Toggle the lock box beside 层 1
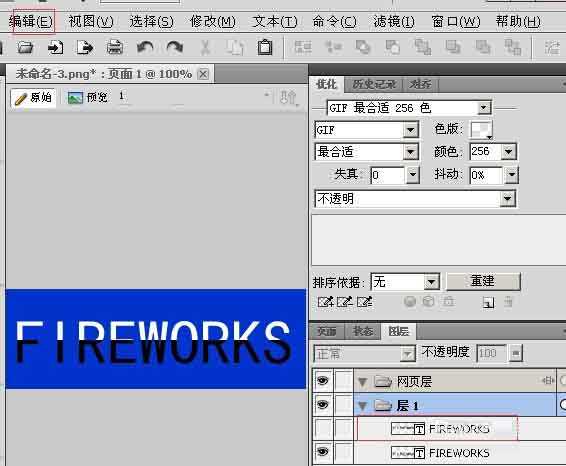The width and height of the screenshot is (566, 466). [344, 405]
